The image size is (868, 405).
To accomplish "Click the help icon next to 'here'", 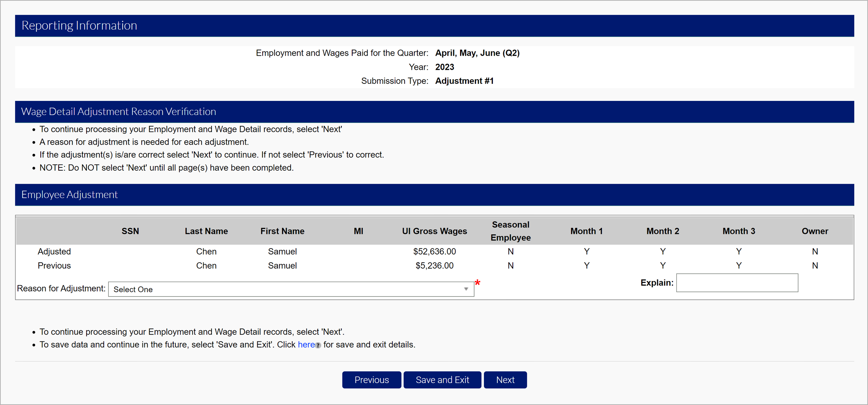I will 318,345.
